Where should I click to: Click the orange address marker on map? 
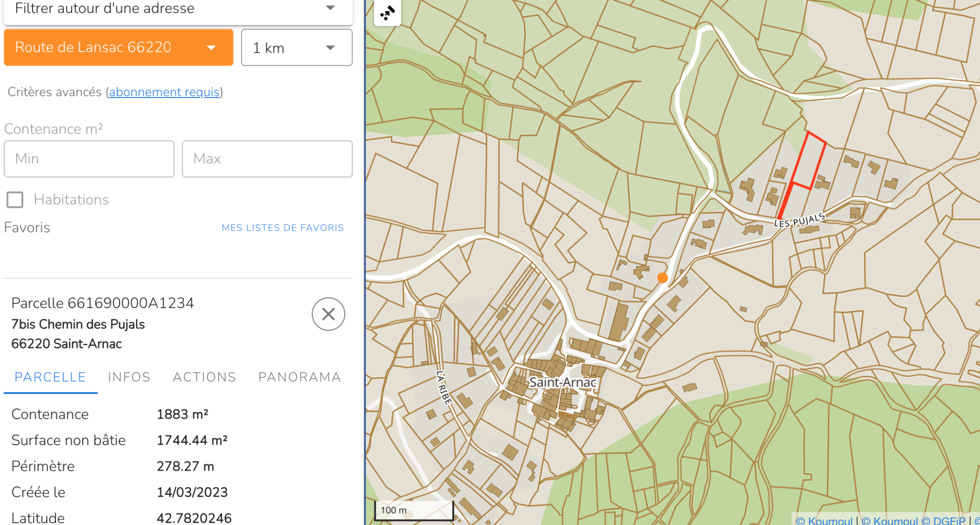tap(662, 278)
